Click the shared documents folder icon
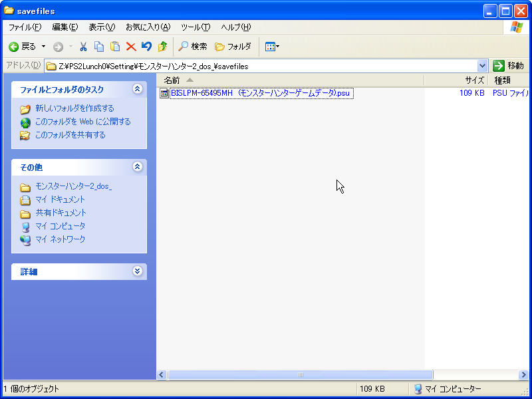The height and width of the screenshot is (399, 532). pos(25,213)
